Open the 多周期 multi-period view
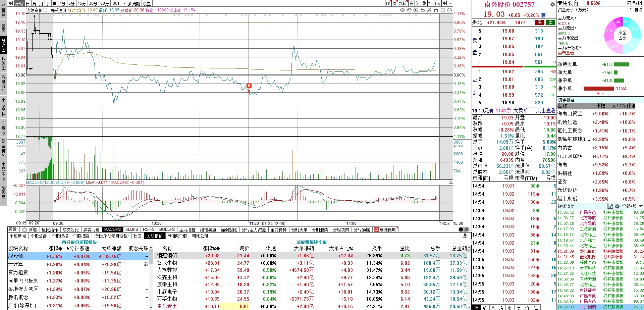This screenshot has height=310, width=644. [x=134, y=3]
